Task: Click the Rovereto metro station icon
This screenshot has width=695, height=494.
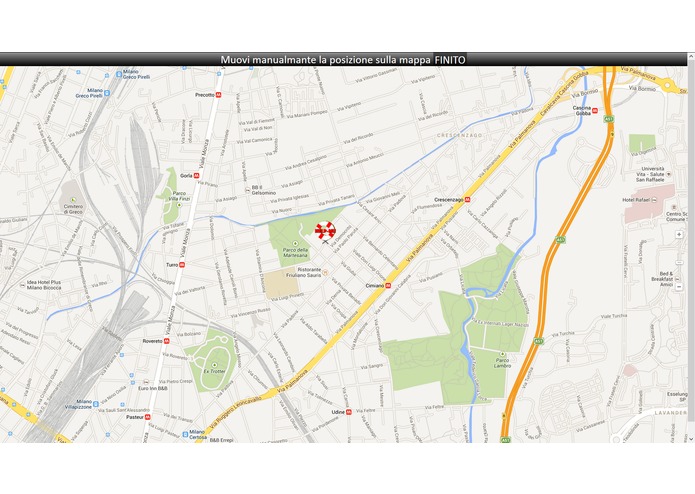Action: (167, 341)
